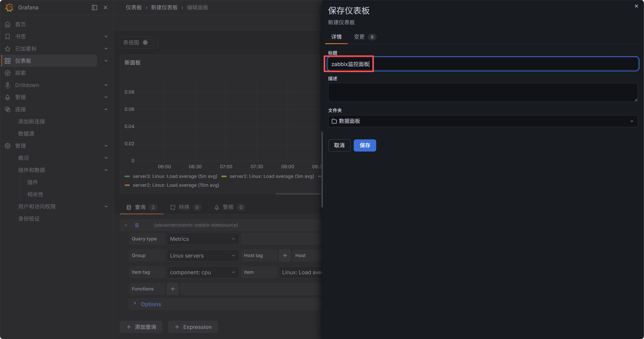Click the 管理 gear icon
This screenshot has width=644, height=339.
tap(8, 146)
